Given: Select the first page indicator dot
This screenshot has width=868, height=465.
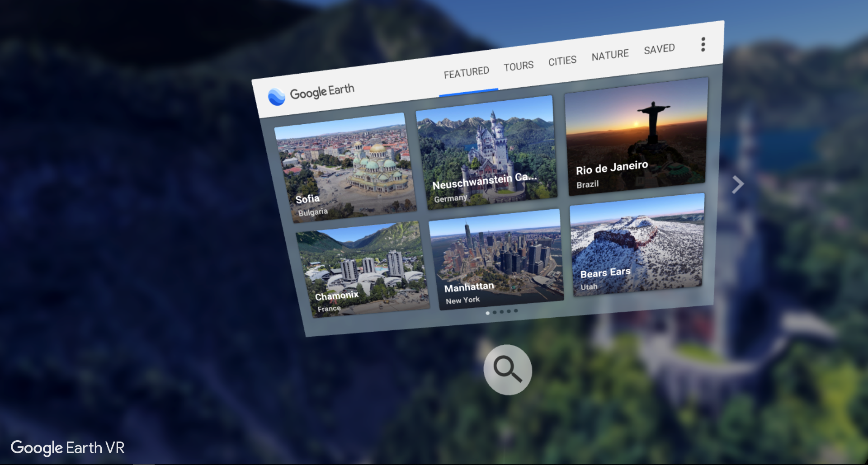Looking at the screenshot, I should pyautogui.click(x=488, y=312).
